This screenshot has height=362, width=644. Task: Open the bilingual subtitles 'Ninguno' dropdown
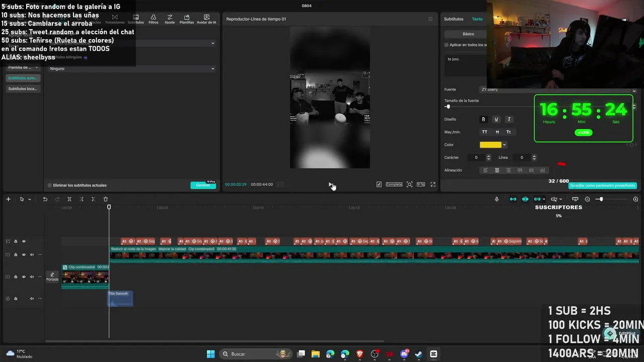tap(132, 68)
